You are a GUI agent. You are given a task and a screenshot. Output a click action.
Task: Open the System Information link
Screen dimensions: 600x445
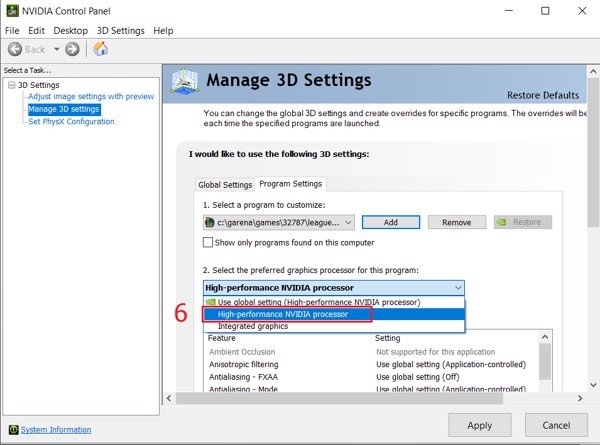(x=56, y=430)
